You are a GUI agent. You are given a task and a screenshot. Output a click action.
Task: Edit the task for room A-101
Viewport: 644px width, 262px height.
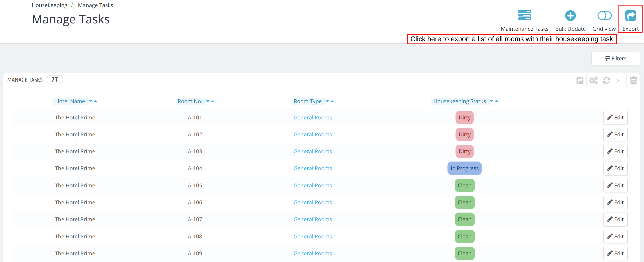pyautogui.click(x=615, y=117)
